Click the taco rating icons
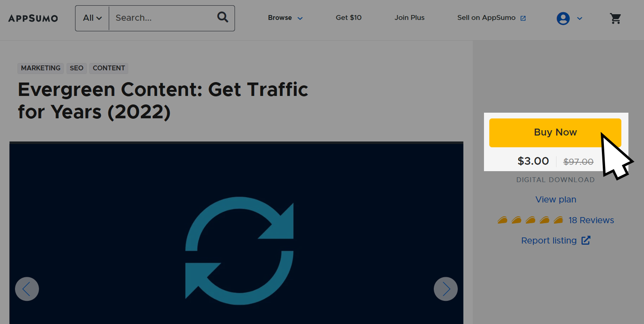The height and width of the screenshot is (324, 644). 530,220
